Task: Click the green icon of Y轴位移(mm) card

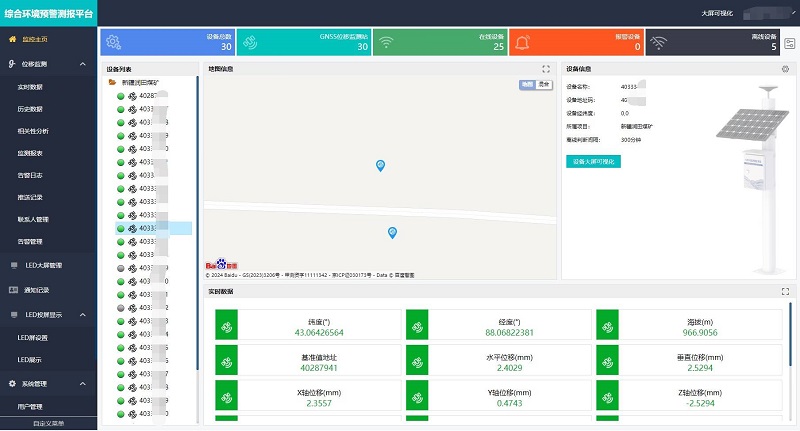Action: point(417,395)
